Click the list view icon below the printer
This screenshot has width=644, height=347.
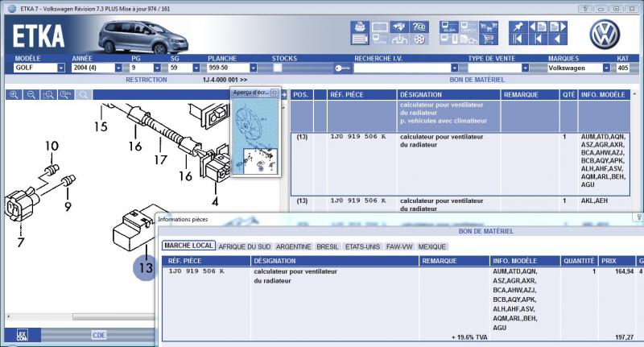pyautogui.click(x=360, y=39)
